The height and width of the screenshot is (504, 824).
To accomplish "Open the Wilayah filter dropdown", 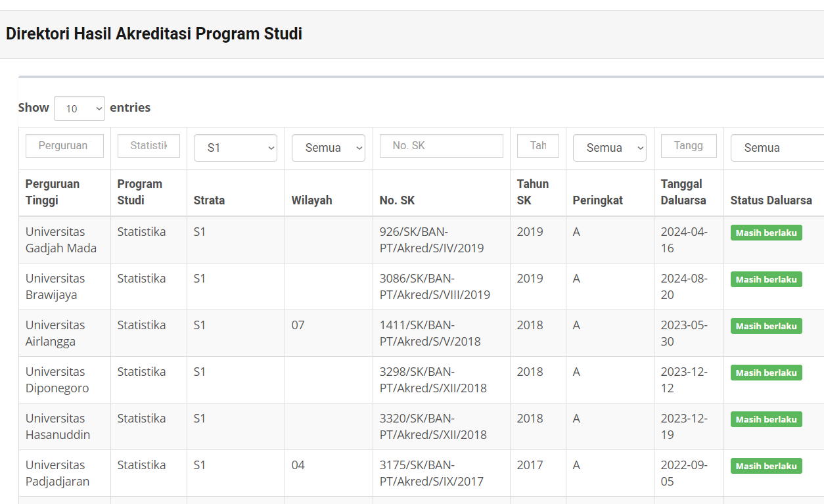I will click(328, 148).
